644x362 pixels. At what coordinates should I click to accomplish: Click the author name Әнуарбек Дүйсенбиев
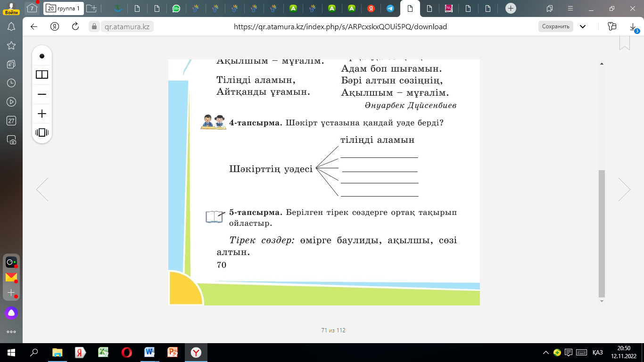[410, 106]
